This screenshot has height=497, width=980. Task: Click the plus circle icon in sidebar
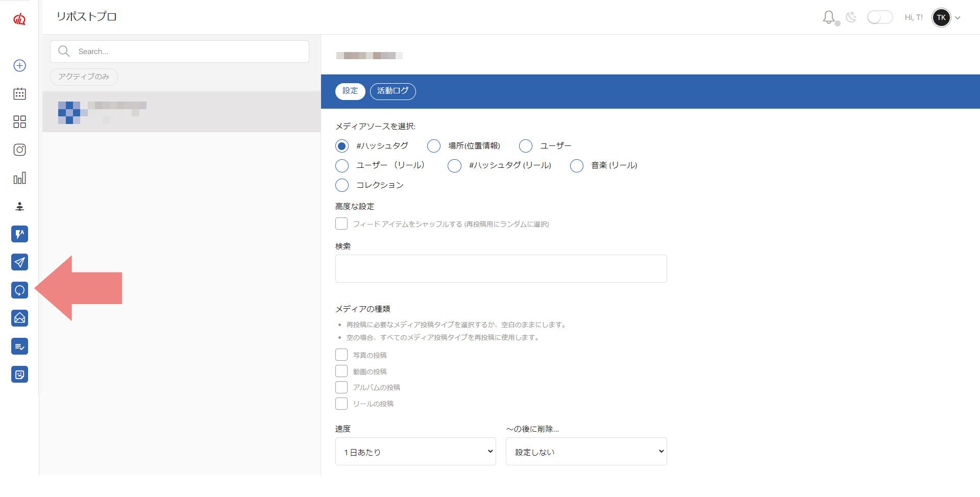point(19,65)
